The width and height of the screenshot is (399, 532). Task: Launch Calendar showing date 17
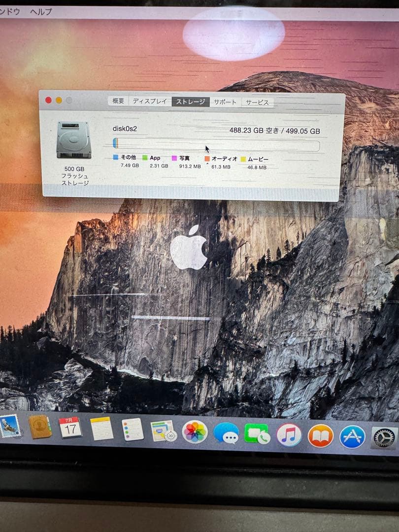click(x=70, y=428)
